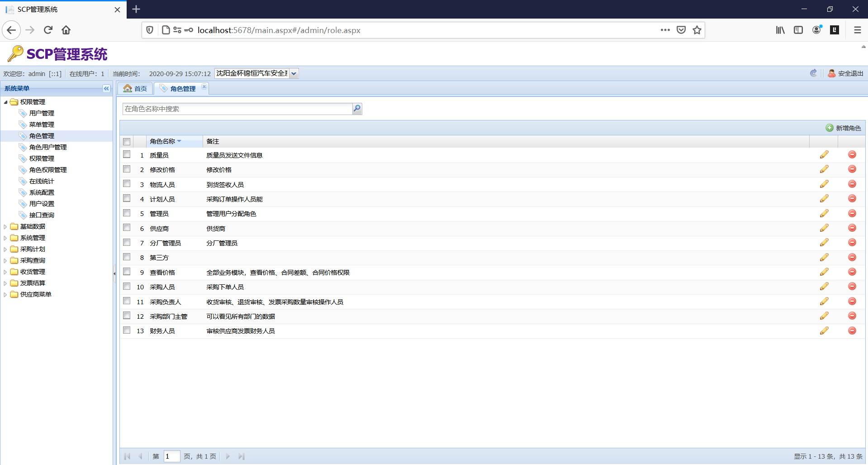868x465 pixels.
Task: Expand the 收货管理 folder
Action: pyautogui.click(x=5, y=272)
